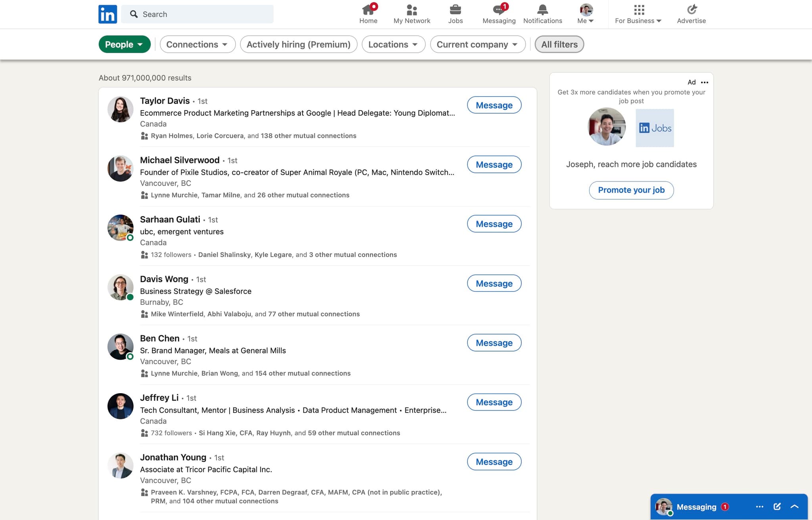Open the Jobs section
812x520 pixels.
(455, 12)
